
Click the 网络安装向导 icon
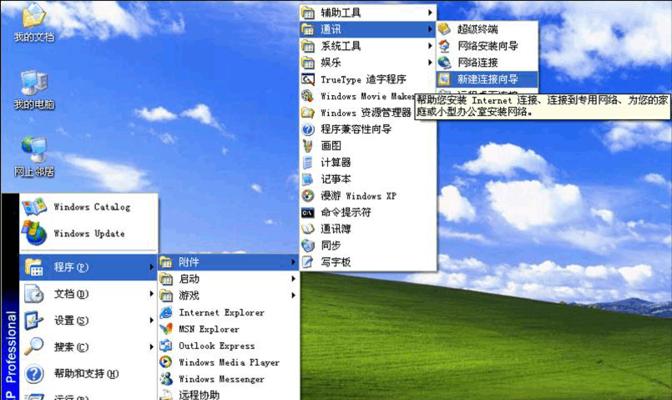pyautogui.click(x=444, y=46)
